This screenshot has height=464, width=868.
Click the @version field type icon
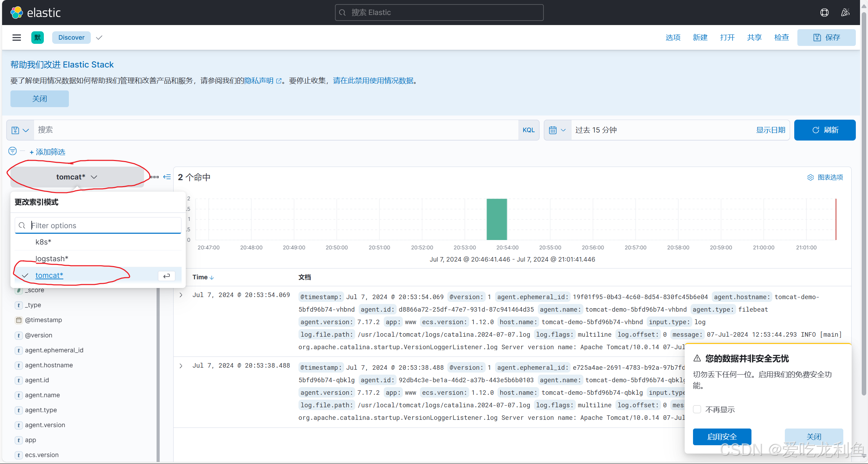(x=19, y=335)
